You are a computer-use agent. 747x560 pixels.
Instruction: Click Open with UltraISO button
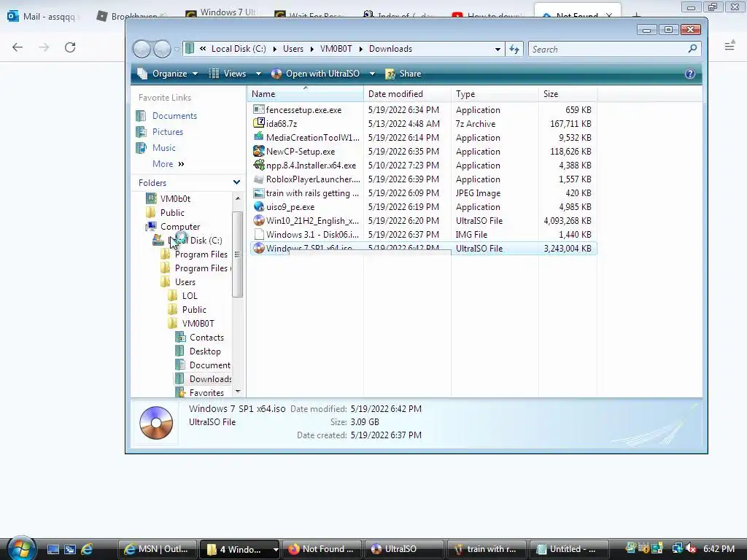316,74
